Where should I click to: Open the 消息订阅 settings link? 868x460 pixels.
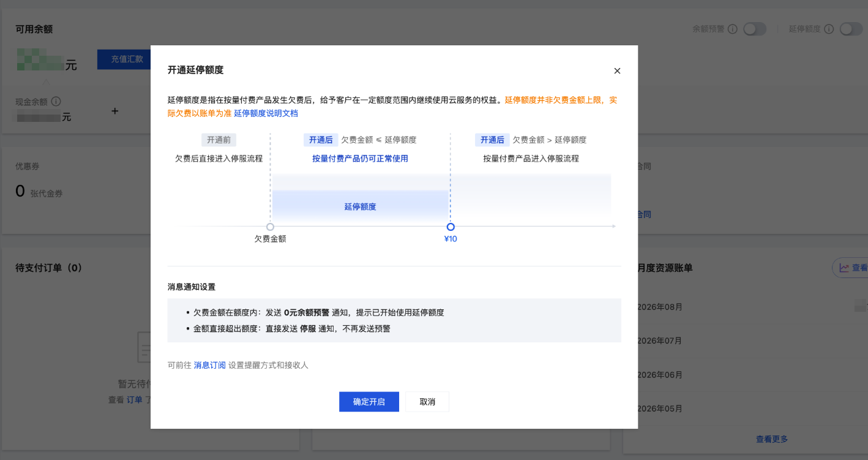tap(210, 365)
